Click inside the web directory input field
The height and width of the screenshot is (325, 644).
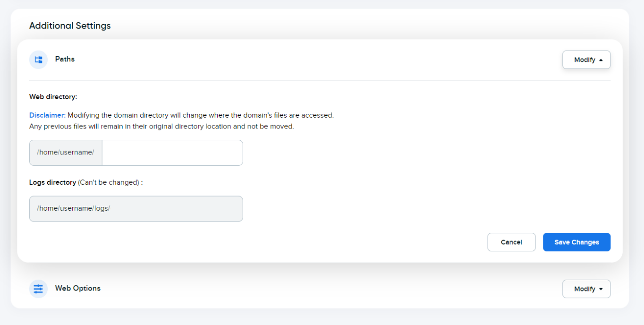coord(172,153)
